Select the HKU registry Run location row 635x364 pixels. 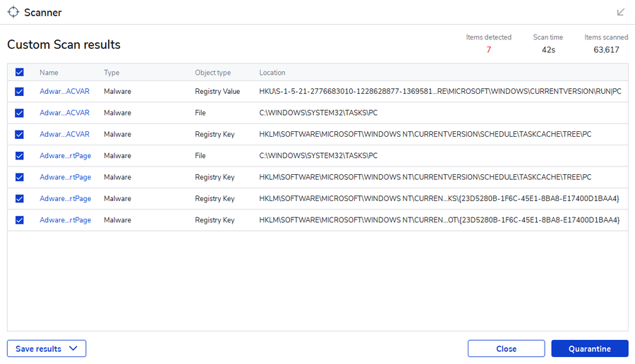pos(440,92)
